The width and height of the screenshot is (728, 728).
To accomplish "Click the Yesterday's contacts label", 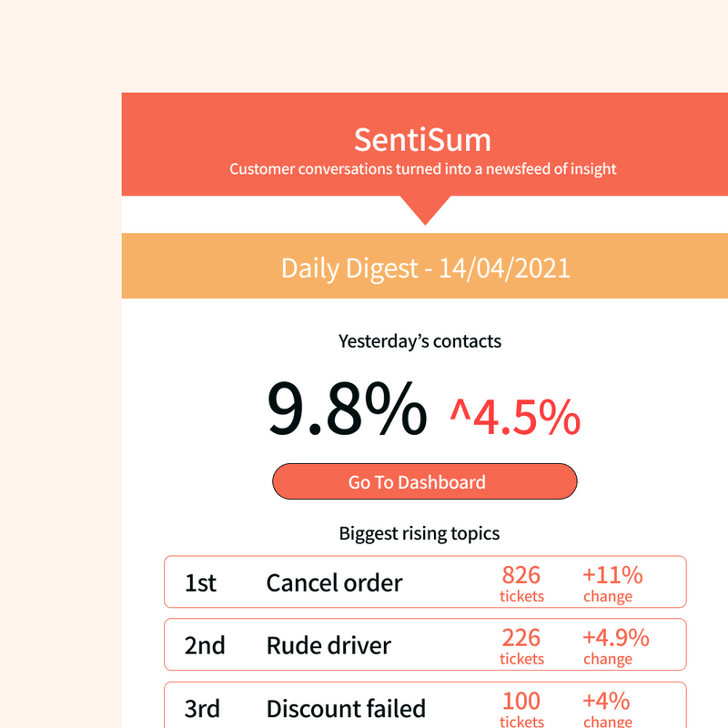I will (420, 341).
